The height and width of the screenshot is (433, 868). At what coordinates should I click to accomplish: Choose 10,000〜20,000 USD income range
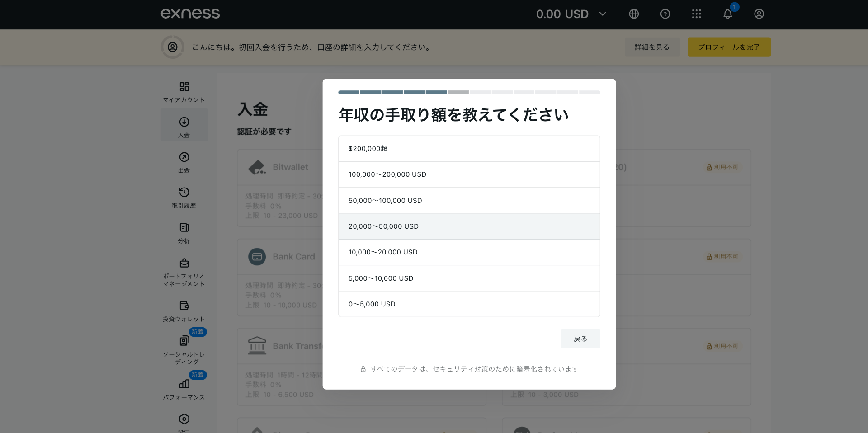(469, 252)
